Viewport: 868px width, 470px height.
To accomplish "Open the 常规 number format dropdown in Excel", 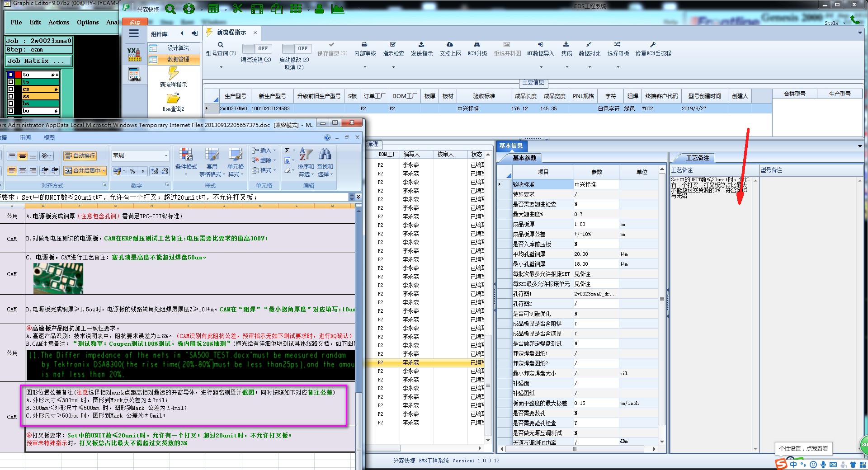I will pos(166,155).
